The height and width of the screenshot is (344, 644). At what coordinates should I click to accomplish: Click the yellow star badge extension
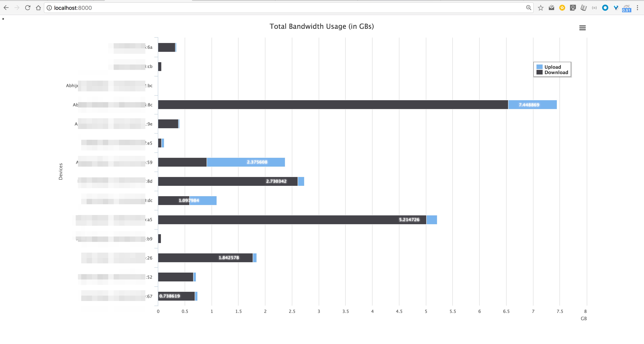pyautogui.click(x=562, y=8)
